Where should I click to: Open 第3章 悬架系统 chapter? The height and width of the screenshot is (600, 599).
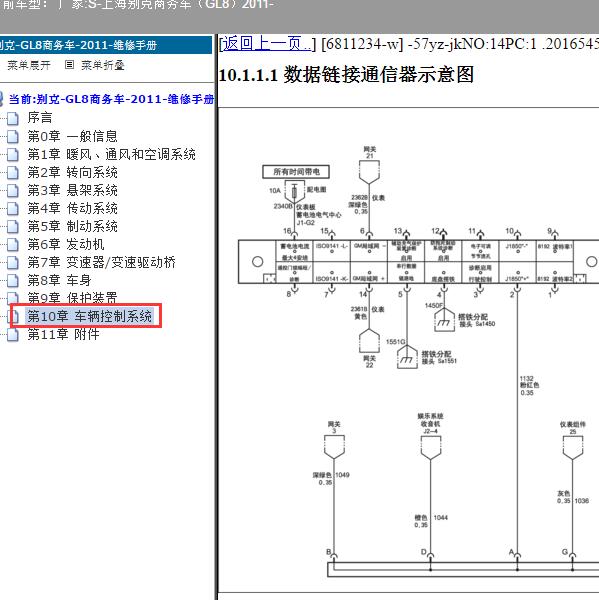coord(72,190)
